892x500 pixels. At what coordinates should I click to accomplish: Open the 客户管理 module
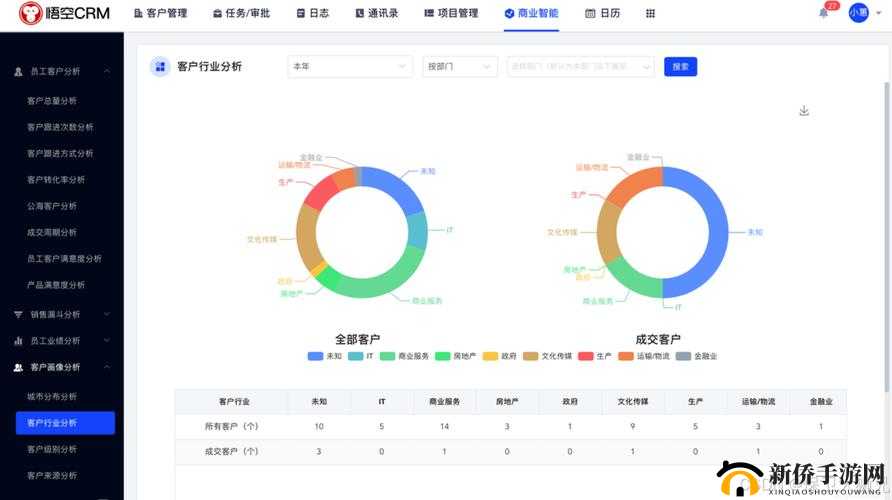tap(160, 13)
